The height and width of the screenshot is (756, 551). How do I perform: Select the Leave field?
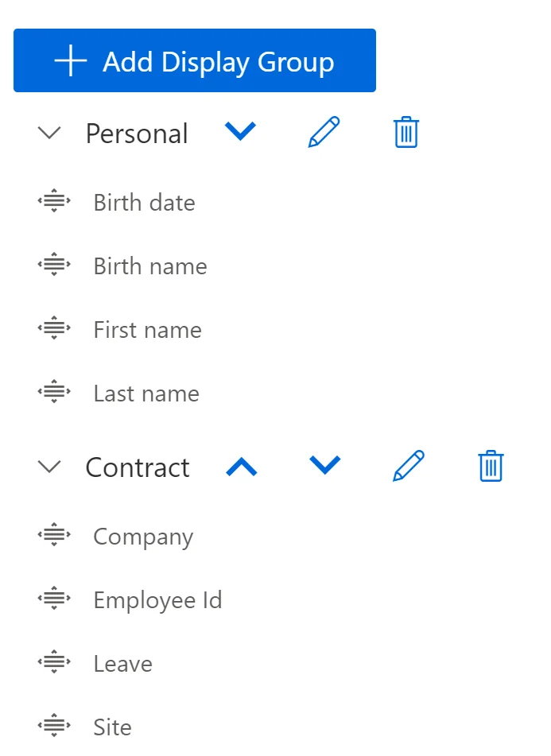point(122,663)
